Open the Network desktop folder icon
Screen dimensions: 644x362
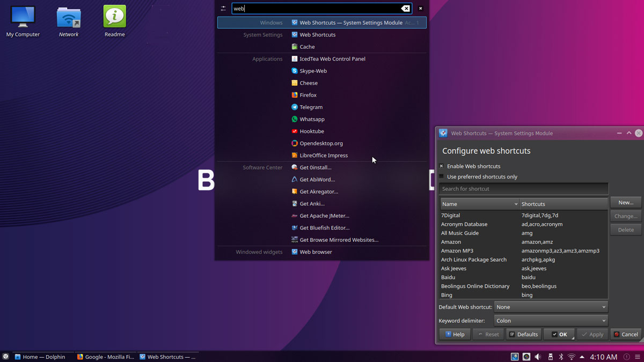click(69, 21)
